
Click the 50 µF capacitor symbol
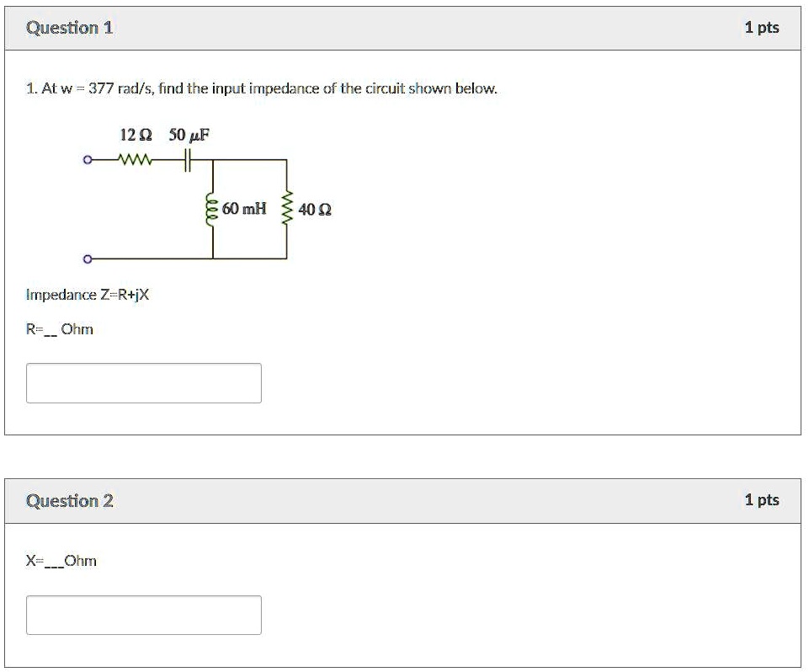tap(187, 158)
